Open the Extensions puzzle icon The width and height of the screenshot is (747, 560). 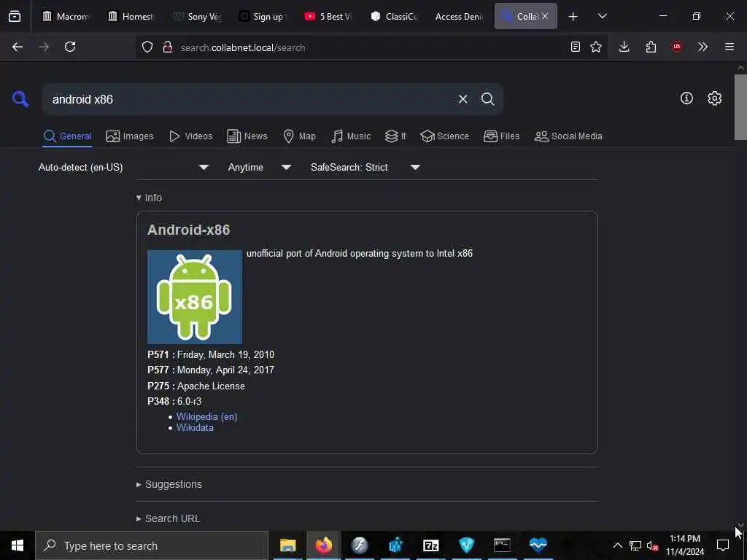click(x=651, y=47)
